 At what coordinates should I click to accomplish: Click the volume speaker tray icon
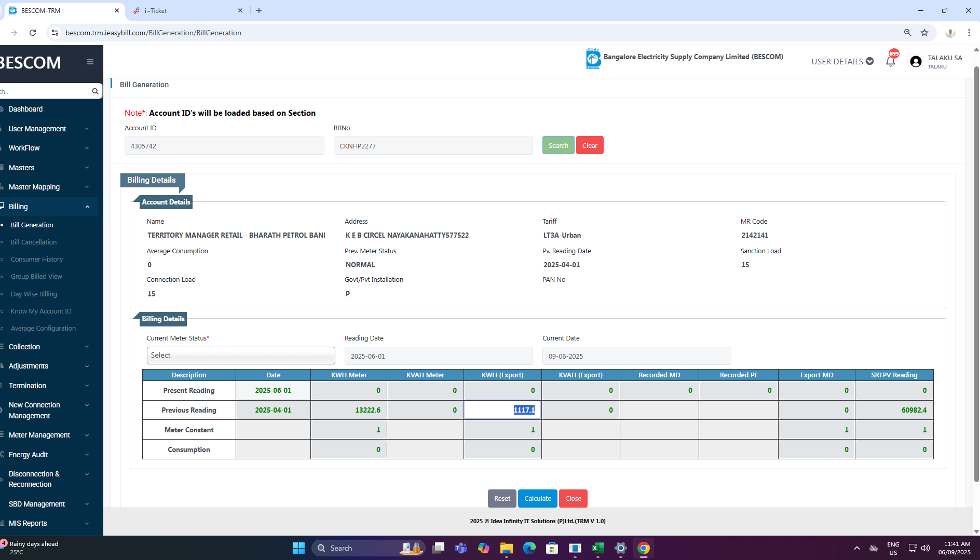pyautogui.click(x=925, y=548)
